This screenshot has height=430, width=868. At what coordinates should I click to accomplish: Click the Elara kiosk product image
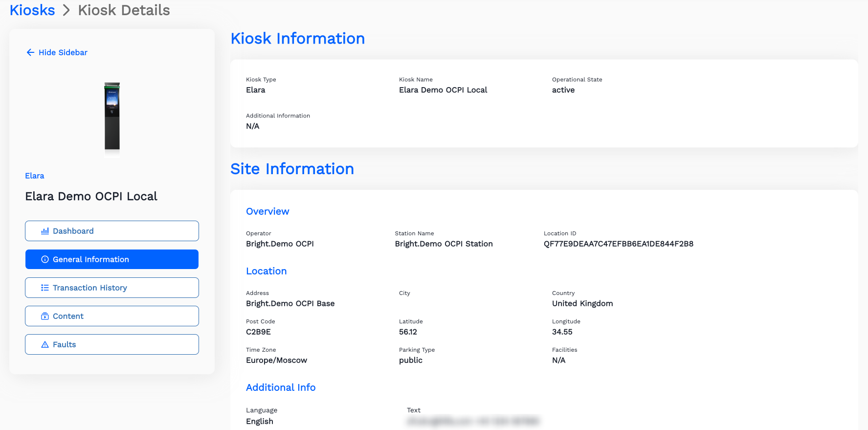point(112,116)
